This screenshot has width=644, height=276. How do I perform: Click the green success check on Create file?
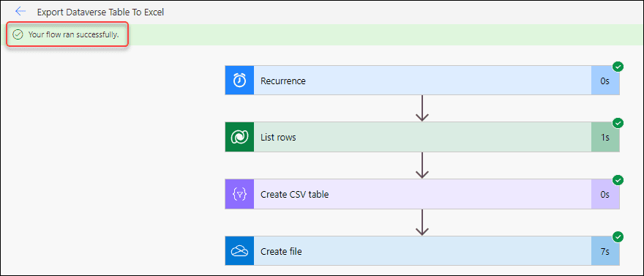[x=618, y=236]
